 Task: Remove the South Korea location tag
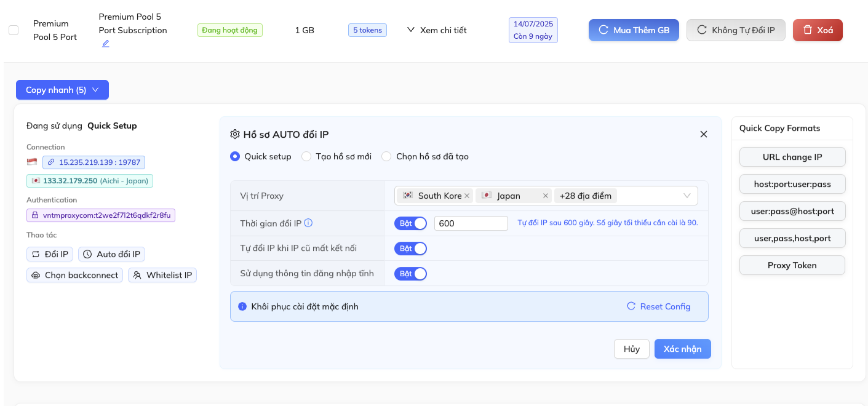tap(467, 196)
